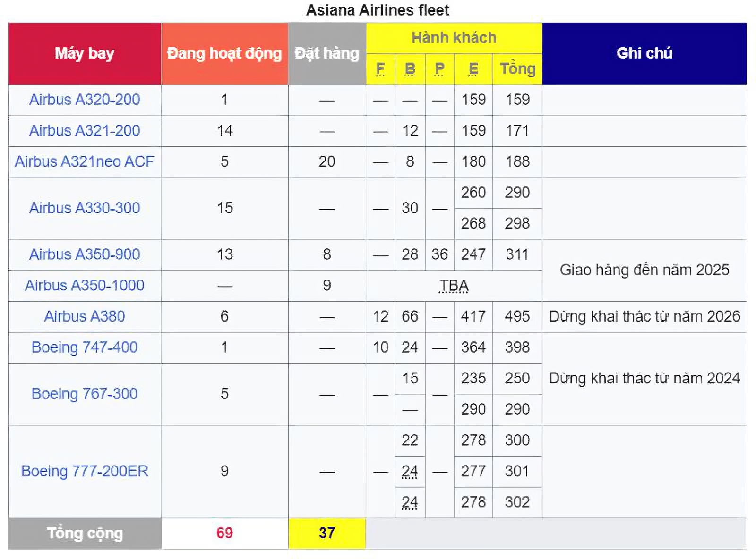The width and height of the screenshot is (756, 559).
Task: Open the Airbus A320-200 link
Action: point(85,100)
